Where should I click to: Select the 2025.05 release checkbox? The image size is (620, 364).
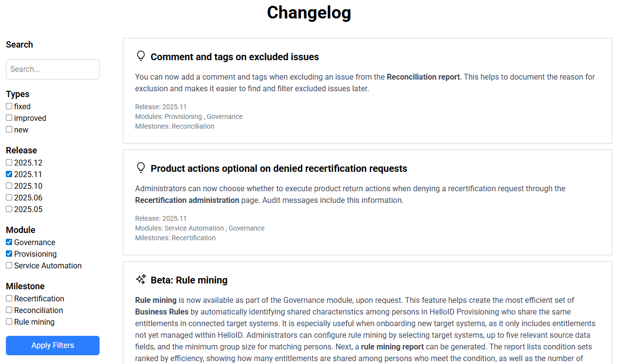click(8, 209)
